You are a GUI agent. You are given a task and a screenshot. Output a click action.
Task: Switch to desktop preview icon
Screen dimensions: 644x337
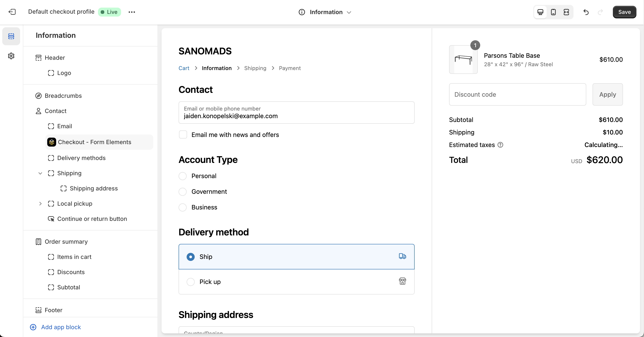pyautogui.click(x=540, y=12)
